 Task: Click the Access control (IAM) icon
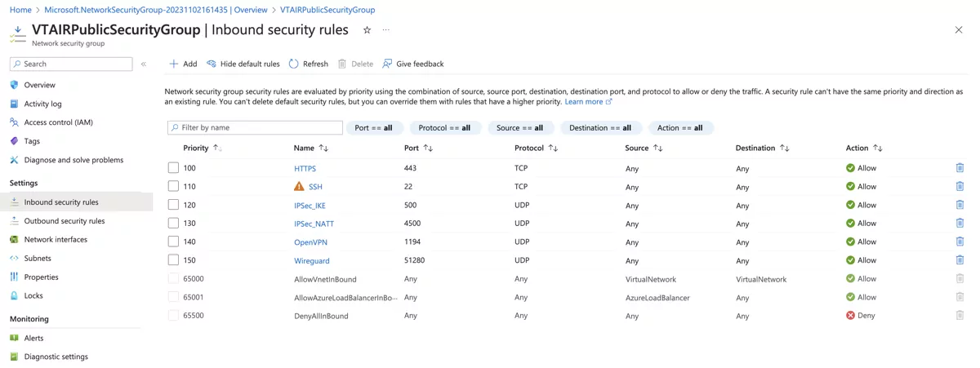[x=14, y=122]
